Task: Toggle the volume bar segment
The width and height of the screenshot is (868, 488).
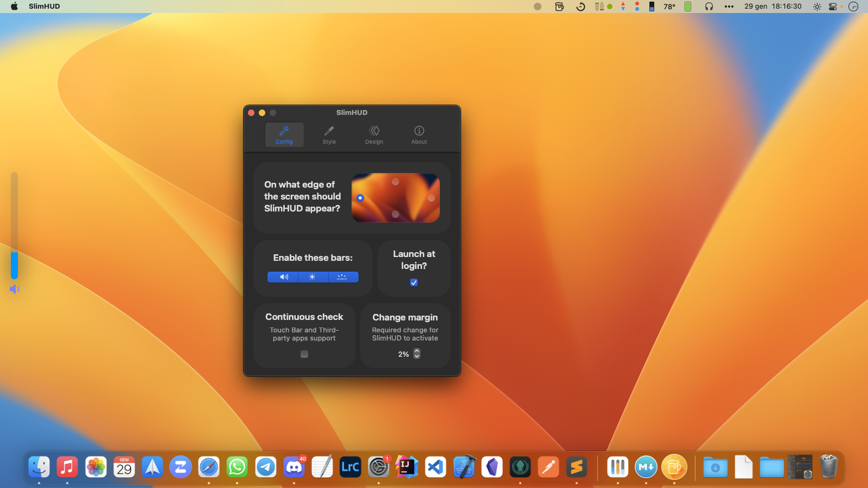Action: [283, 277]
